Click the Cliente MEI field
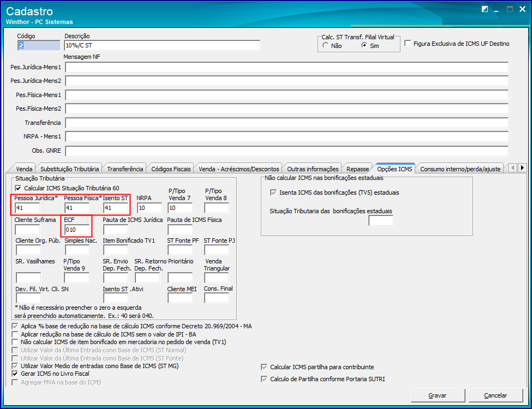The width and height of the screenshot is (532, 409). (180, 298)
